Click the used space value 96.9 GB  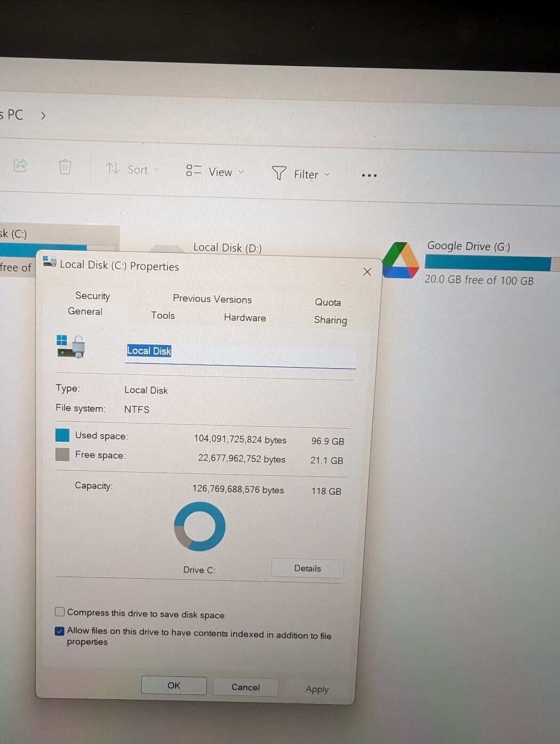coord(327,442)
